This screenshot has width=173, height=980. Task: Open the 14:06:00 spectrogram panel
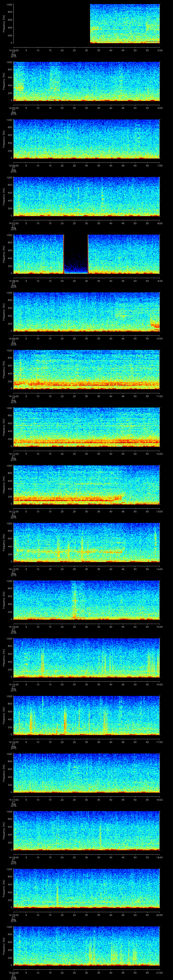86,139
